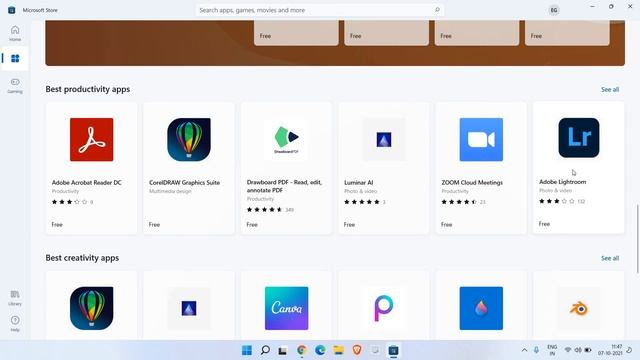Open Luminar AI icon in productivity row
This screenshot has width=640, height=360.
(x=384, y=140)
